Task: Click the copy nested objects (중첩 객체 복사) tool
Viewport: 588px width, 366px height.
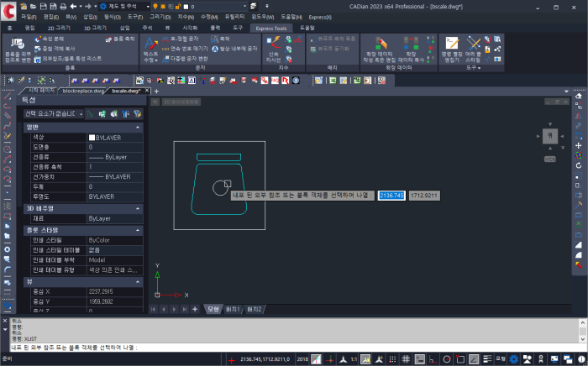Action: point(55,49)
